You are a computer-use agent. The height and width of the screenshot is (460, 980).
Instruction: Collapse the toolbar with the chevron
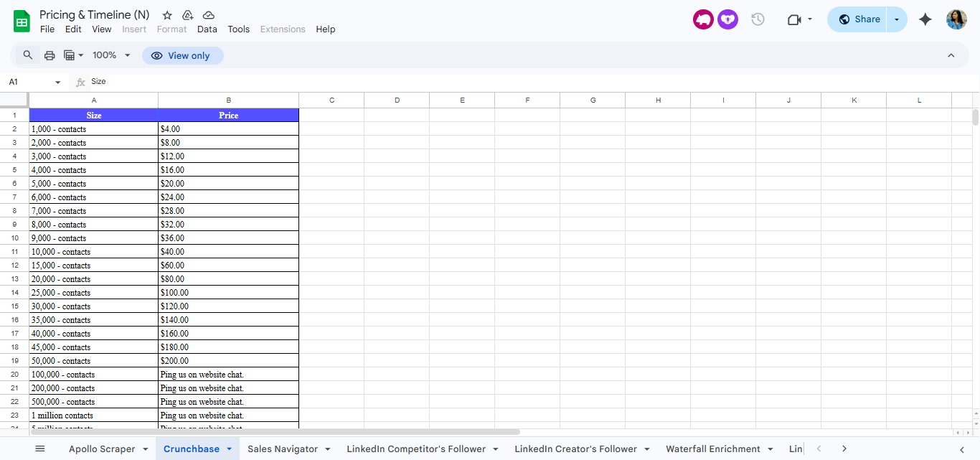(951, 55)
